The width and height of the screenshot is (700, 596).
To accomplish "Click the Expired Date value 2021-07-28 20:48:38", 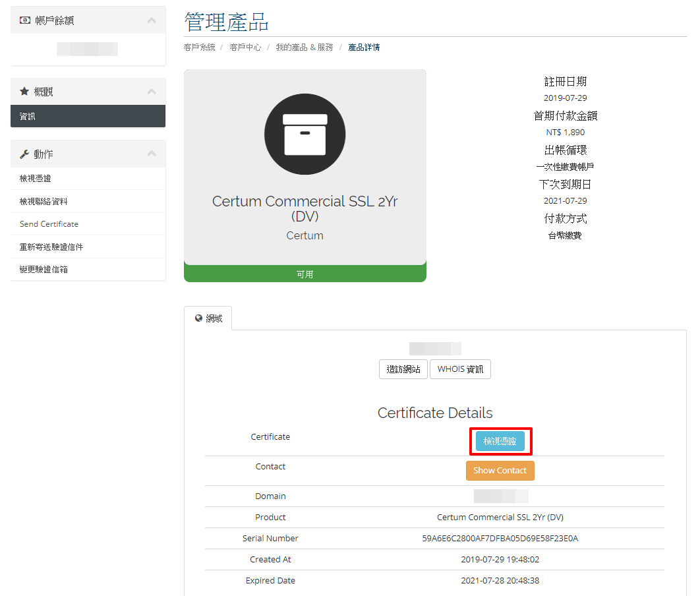I will (500, 580).
